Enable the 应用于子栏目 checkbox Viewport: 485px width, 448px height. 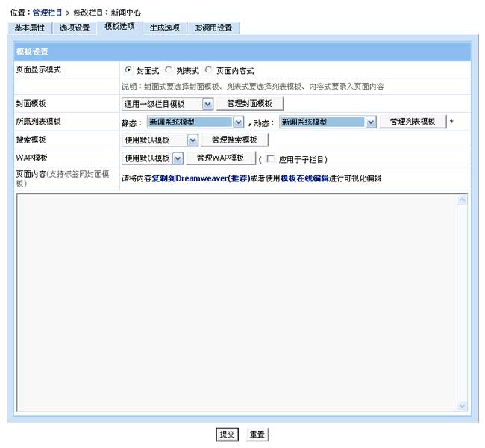pyautogui.click(x=270, y=159)
